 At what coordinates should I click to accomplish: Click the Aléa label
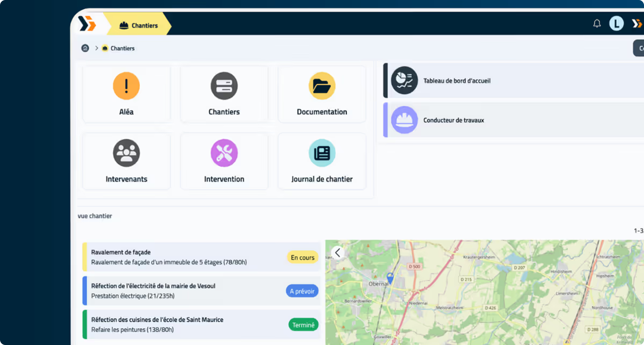click(x=126, y=112)
